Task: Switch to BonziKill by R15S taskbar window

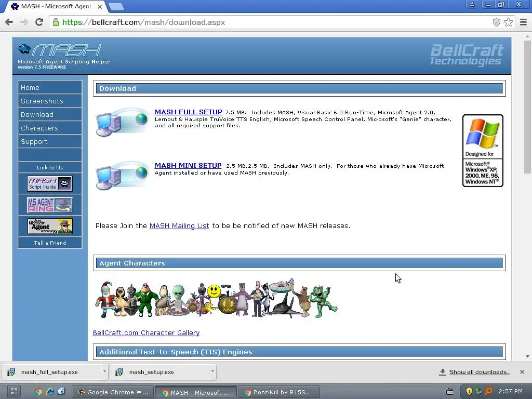Action: click(279, 392)
